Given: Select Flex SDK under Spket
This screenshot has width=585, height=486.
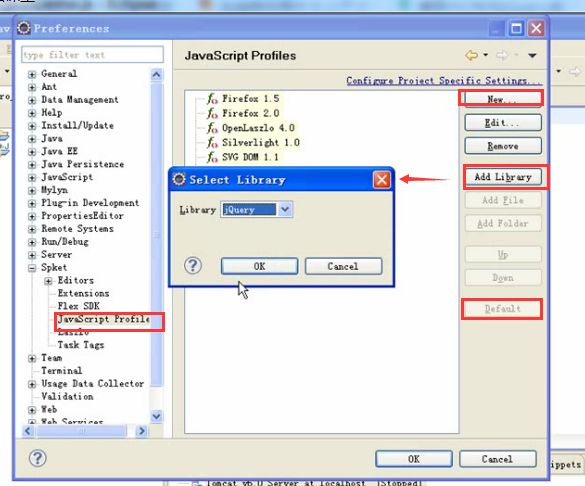Looking at the screenshot, I should tap(78, 306).
